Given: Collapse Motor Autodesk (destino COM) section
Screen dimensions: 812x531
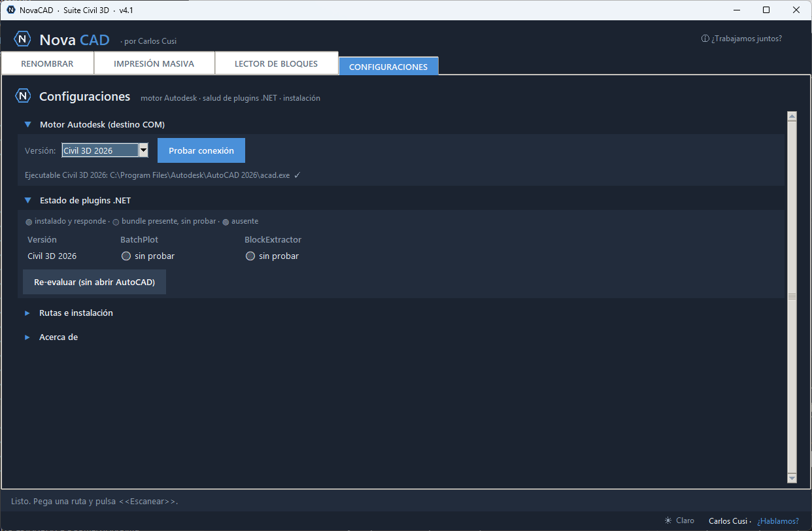Looking at the screenshot, I should [27, 124].
